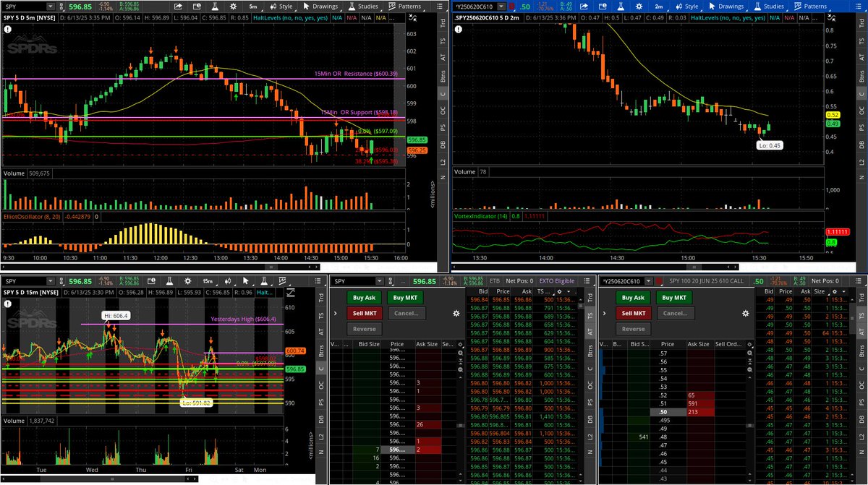Screen dimensions: 868x485
Task: Open the Style menu on the SPY 5m chart
Action: point(282,7)
